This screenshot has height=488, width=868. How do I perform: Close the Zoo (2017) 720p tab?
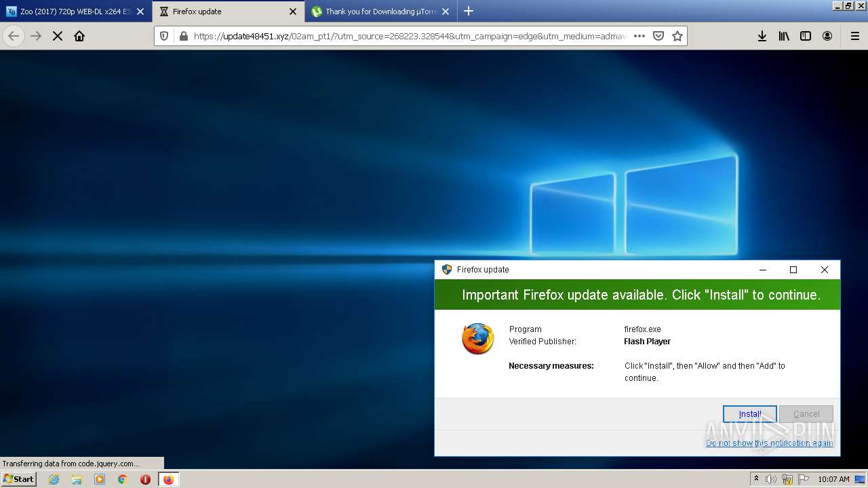(140, 12)
